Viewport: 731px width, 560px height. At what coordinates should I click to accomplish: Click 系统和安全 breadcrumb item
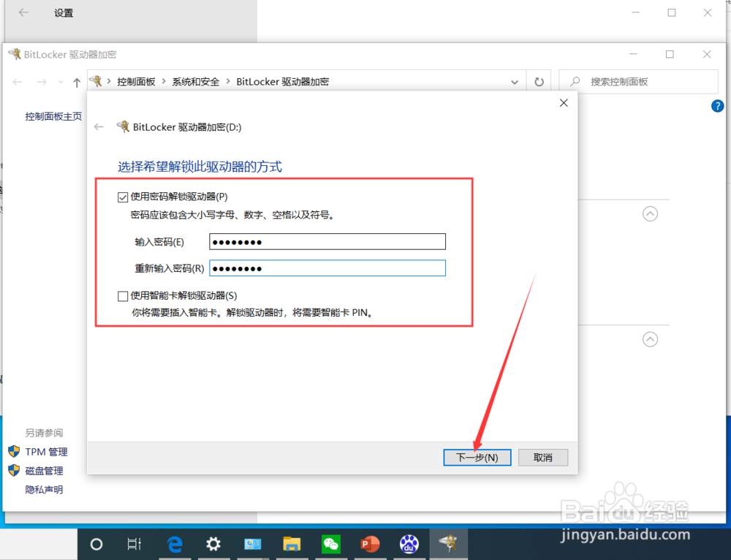(x=196, y=82)
